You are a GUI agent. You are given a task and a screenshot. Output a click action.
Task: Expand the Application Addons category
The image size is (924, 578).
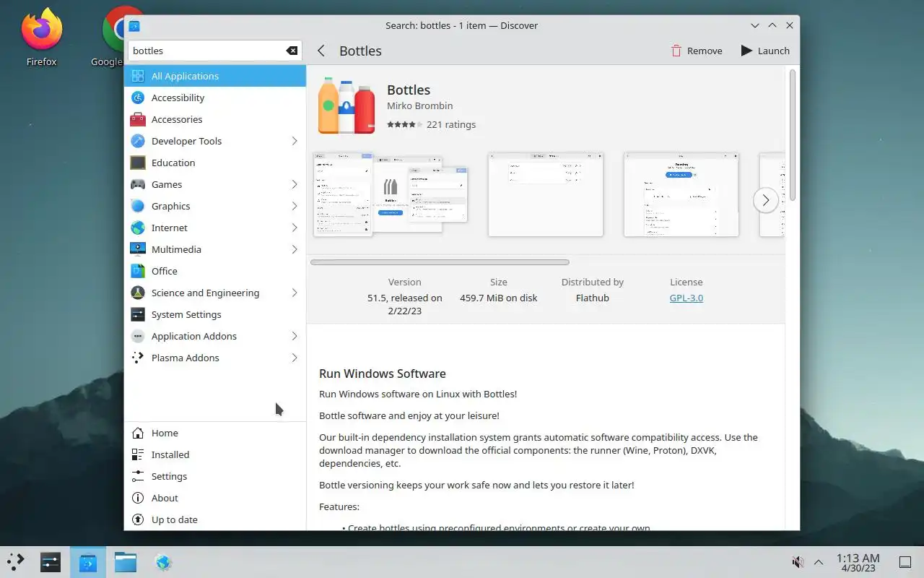click(x=295, y=336)
